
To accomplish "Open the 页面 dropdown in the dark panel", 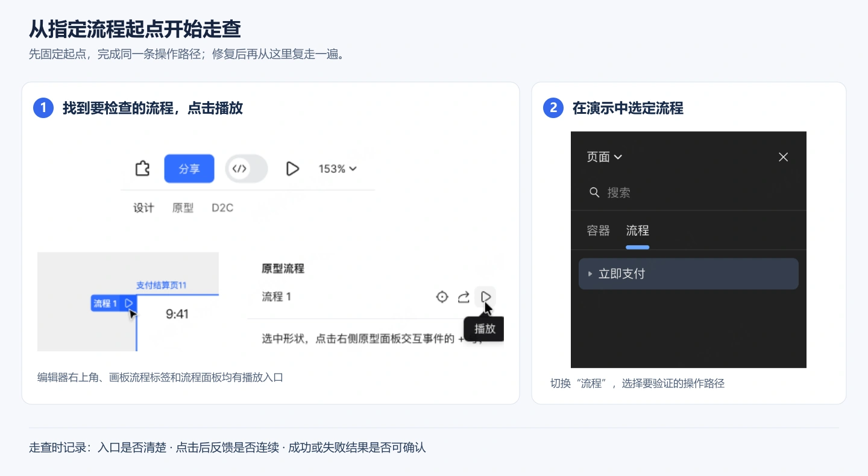I will (x=605, y=157).
